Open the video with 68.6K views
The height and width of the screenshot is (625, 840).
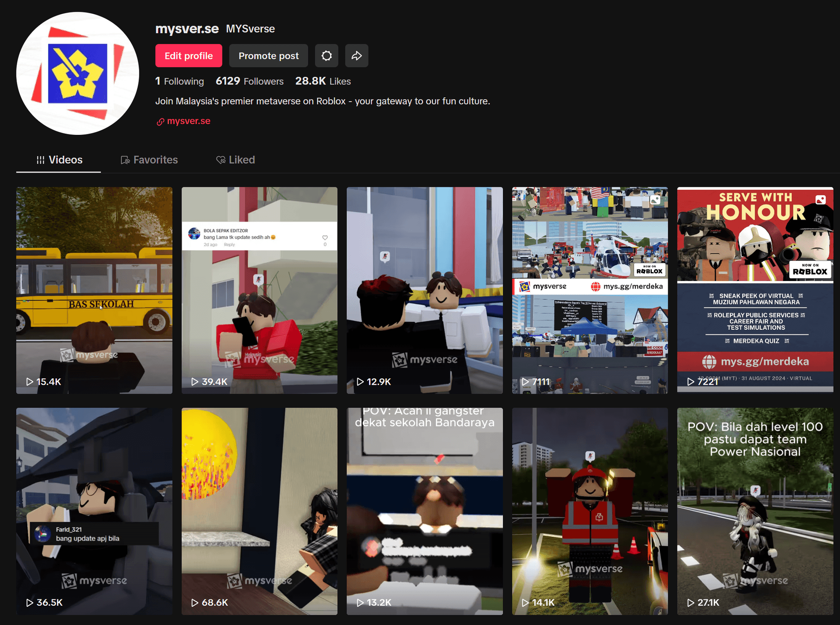(260, 511)
